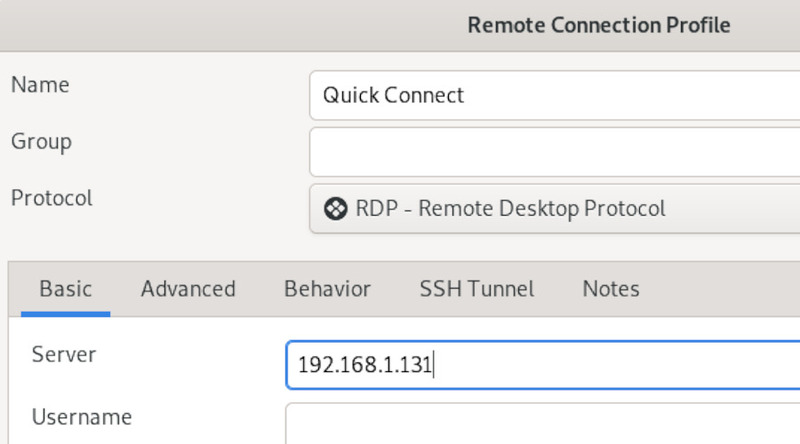Image resolution: width=800 pixels, height=444 pixels.
Task: Click into the Group combo box
Action: (x=554, y=151)
